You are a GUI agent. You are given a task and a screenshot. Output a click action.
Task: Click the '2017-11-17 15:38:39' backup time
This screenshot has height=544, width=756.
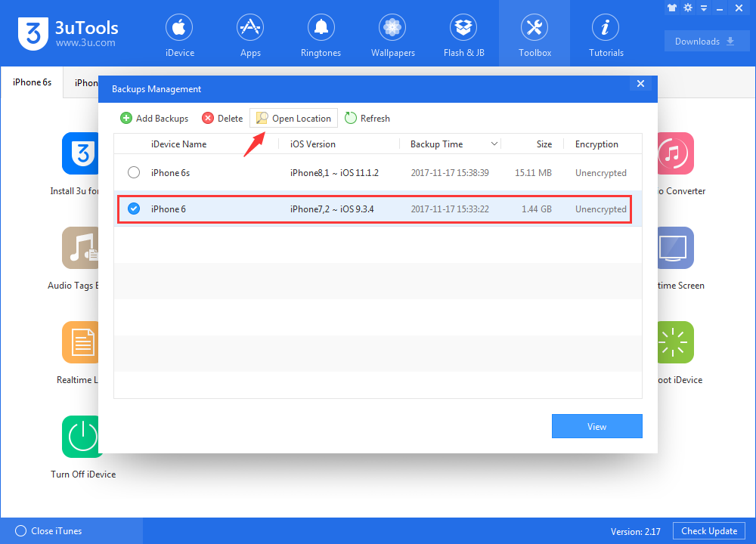pyautogui.click(x=450, y=172)
